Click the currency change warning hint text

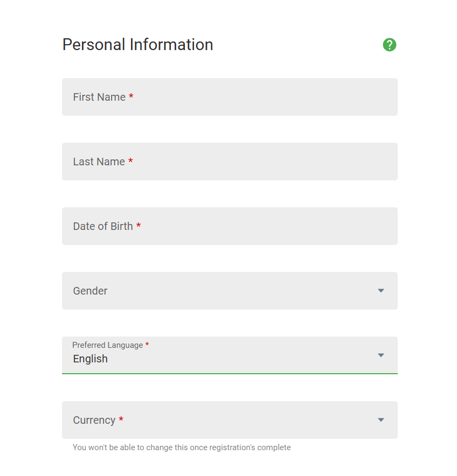click(182, 447)
